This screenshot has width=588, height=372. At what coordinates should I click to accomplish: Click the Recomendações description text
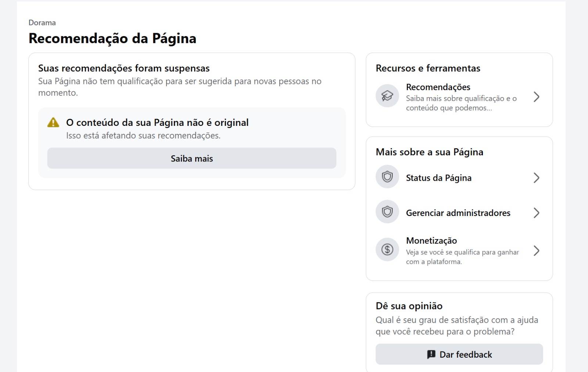pyautogui.click(x=461, y=103)
